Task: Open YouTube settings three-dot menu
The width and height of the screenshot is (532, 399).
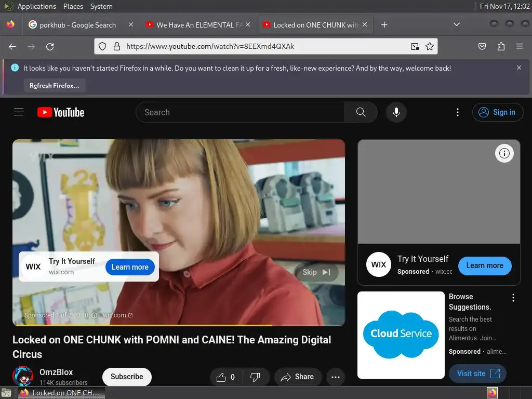Action: [x=457, y=112]
